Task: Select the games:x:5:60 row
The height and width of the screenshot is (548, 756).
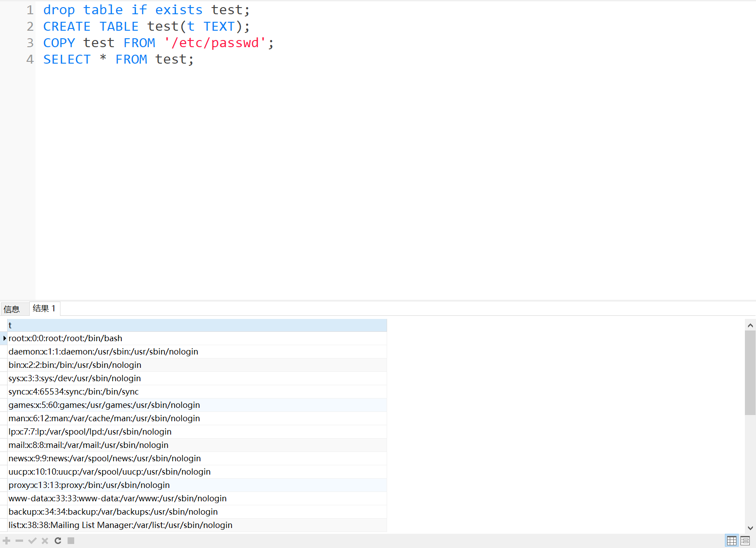Action: click(197, 405)
